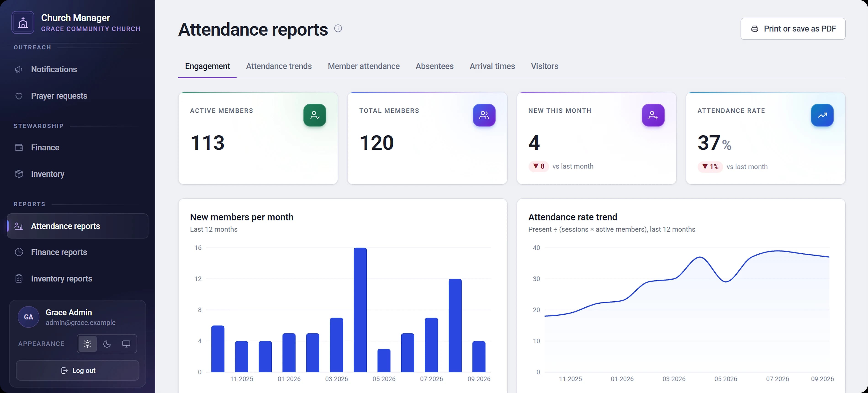Choose system appearance monitor toggle
868x393 pixels.
click(x=126, y=344)
